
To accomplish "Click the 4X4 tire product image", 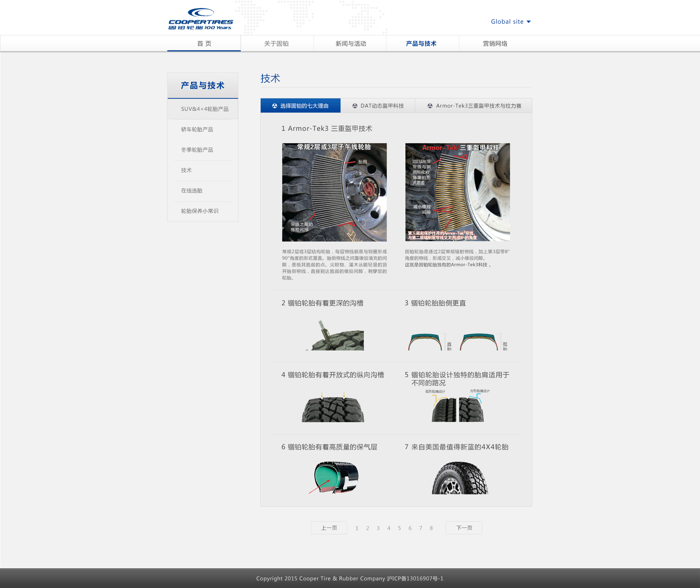I will (x=460, y=478).
